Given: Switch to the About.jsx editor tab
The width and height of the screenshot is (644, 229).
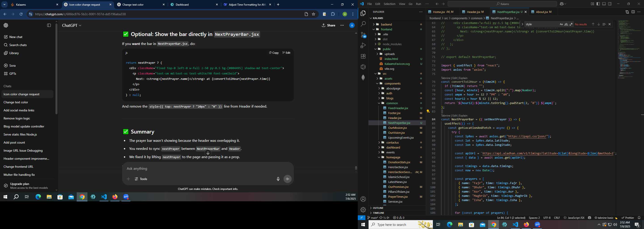Looking at the screenshot, I should pyautogui.click(x=543, y=12).
